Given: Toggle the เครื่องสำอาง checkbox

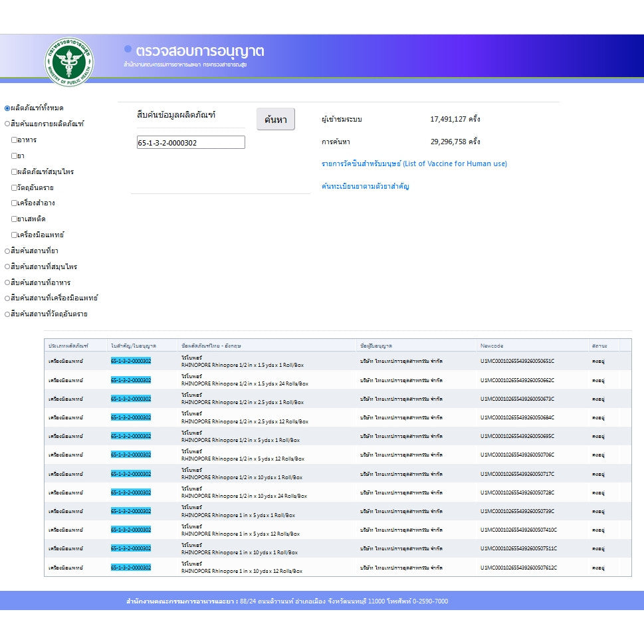Looking at the screenshot, I should point(14,203).
